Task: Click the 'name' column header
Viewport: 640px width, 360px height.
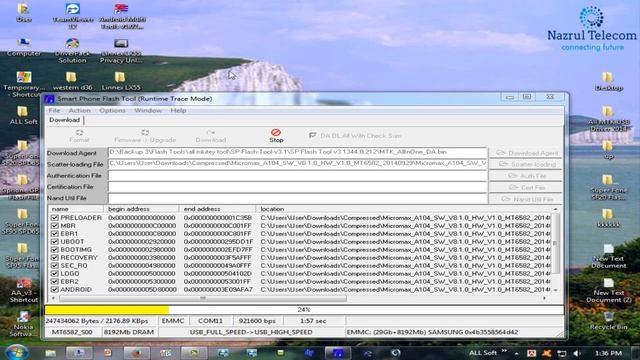Action: 76,209
